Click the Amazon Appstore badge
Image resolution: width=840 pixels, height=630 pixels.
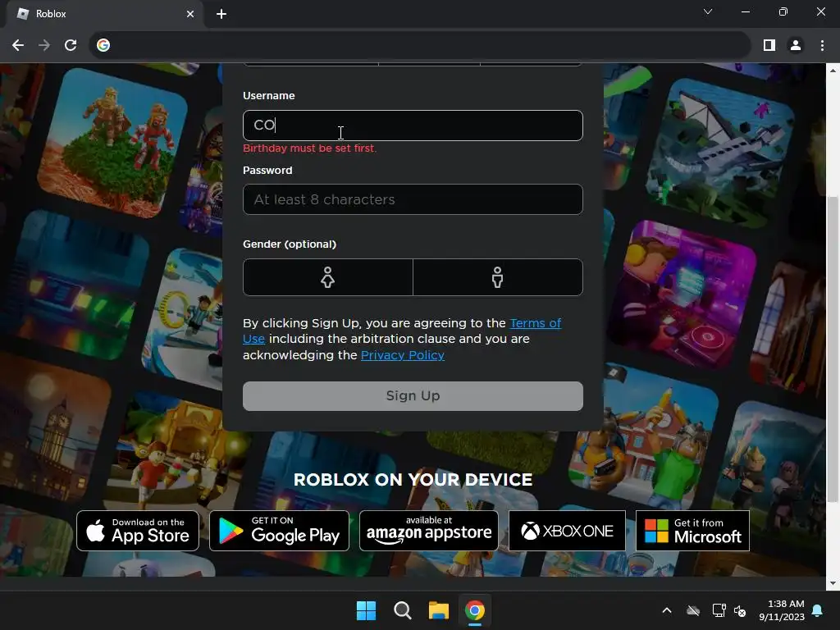(x=428, y=531)
